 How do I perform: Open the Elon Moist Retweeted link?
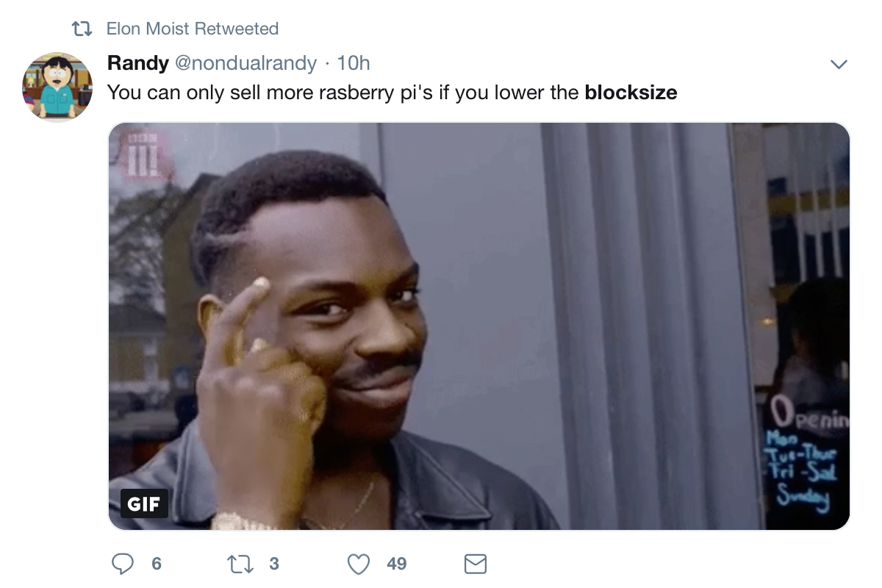[x=193, y=29]
